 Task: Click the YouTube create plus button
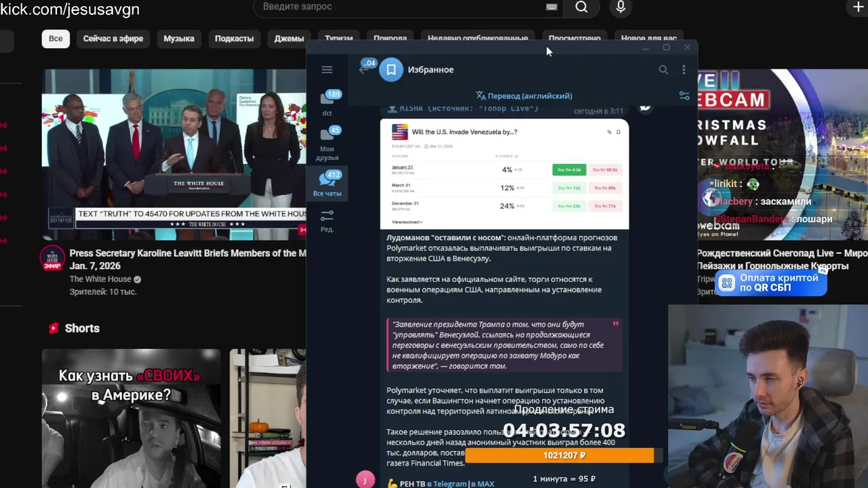click(x=858, y=7)
